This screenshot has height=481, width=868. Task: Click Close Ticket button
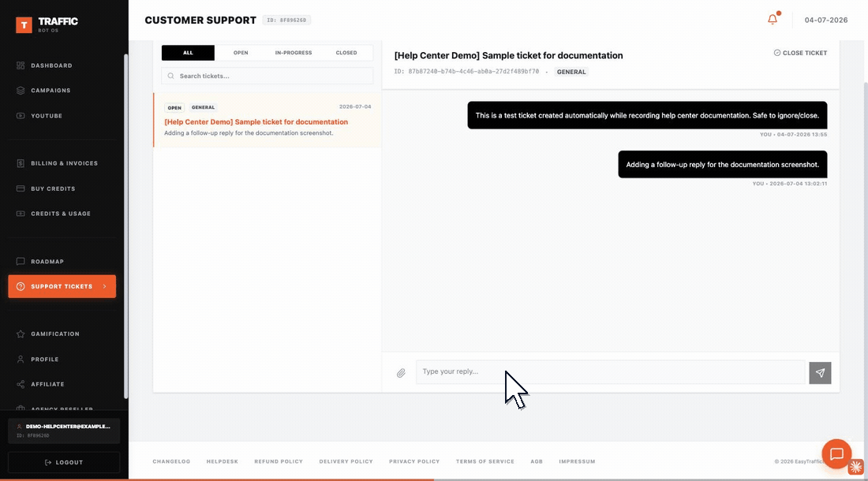800,53
